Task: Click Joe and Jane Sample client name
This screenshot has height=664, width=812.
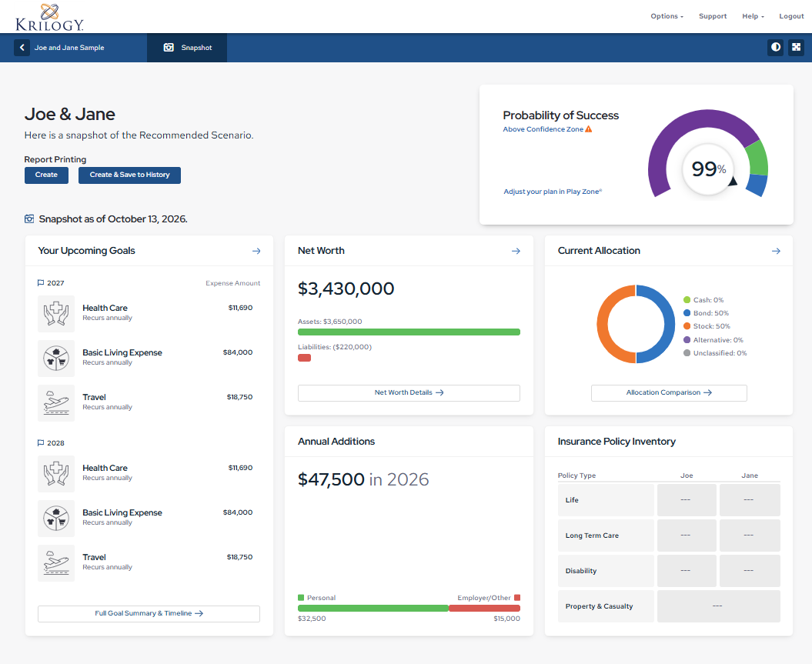Action: pyautogui.click(x=69, y=48)
